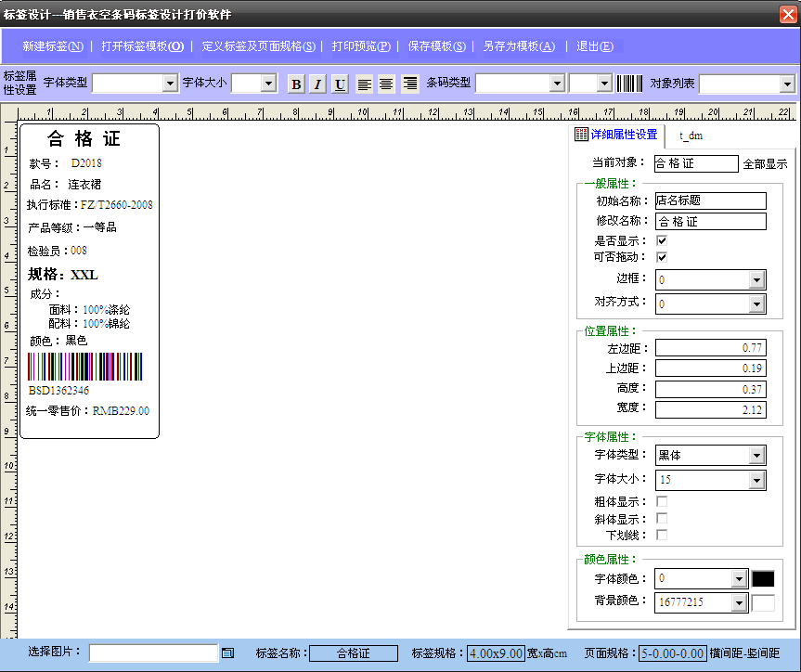Toggle Italic formatting button
The width and height of the screenshot is (801, 672).
[x=317, y=84]
